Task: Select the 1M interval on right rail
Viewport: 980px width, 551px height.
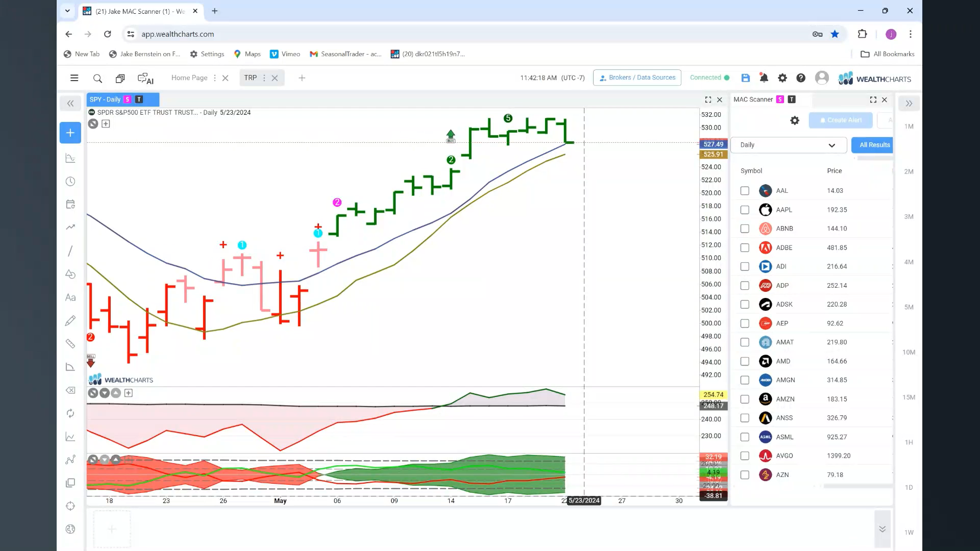Action: pos(909,127)
